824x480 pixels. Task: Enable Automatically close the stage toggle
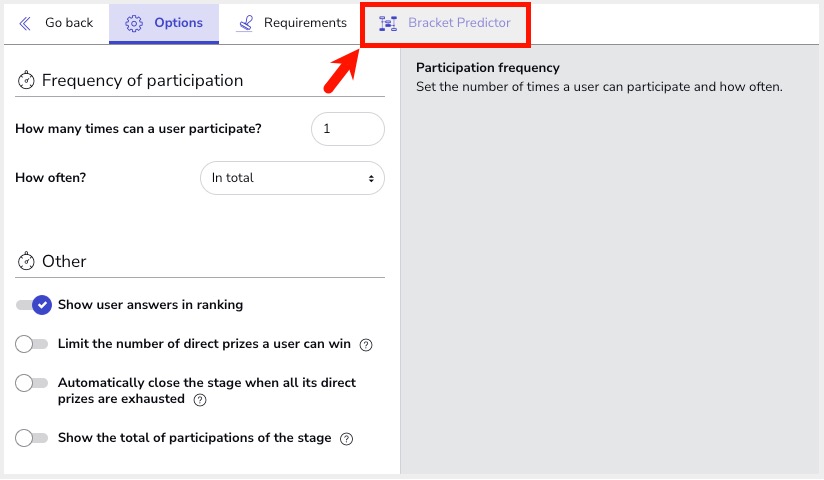pyautogui.click(x=32, y=383)
